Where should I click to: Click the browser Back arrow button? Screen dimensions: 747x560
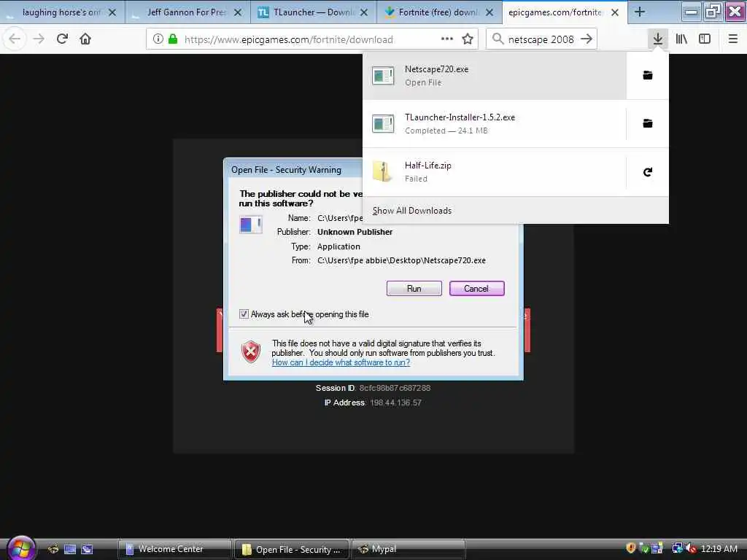coord(15,39)
